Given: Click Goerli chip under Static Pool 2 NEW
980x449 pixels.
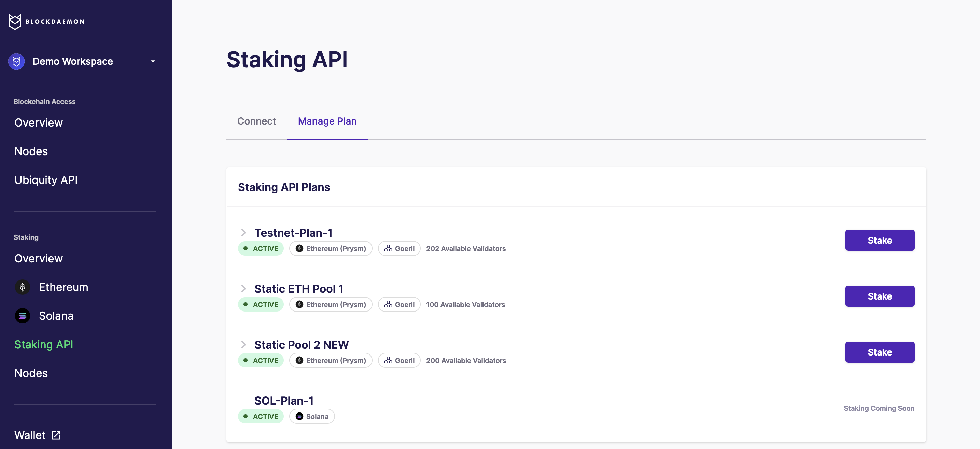Looking at the screenshot, I should [x=399, y=360].
